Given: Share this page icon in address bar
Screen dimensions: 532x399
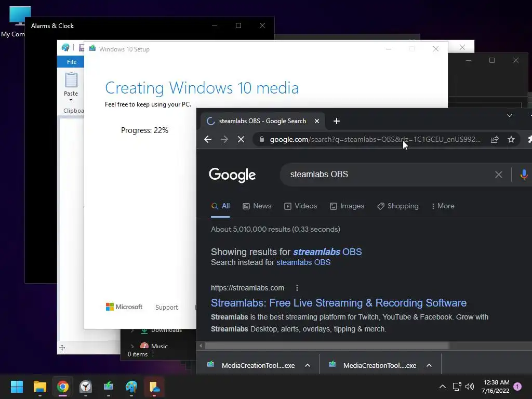Looking at the screenshot, I should [495, 139].
